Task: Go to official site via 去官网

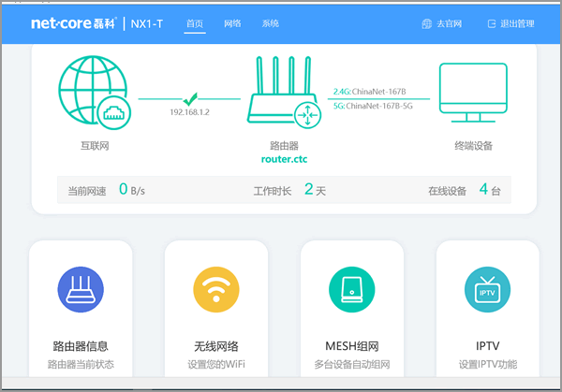Action: [443, 22]
